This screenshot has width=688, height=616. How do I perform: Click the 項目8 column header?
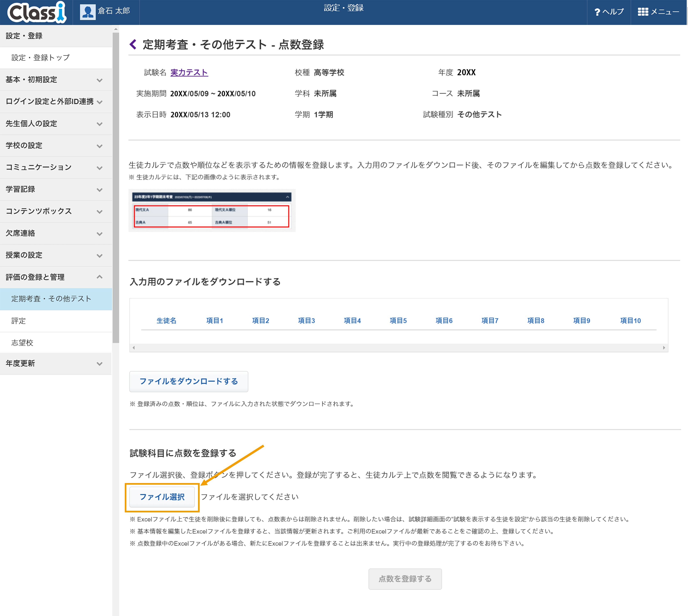536,321
